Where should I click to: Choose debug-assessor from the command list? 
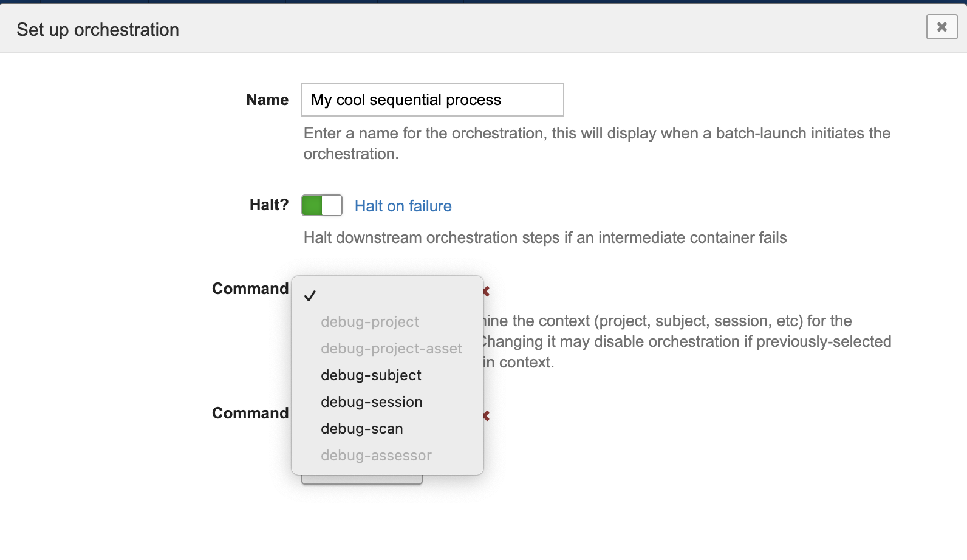(x=376, y=456)
